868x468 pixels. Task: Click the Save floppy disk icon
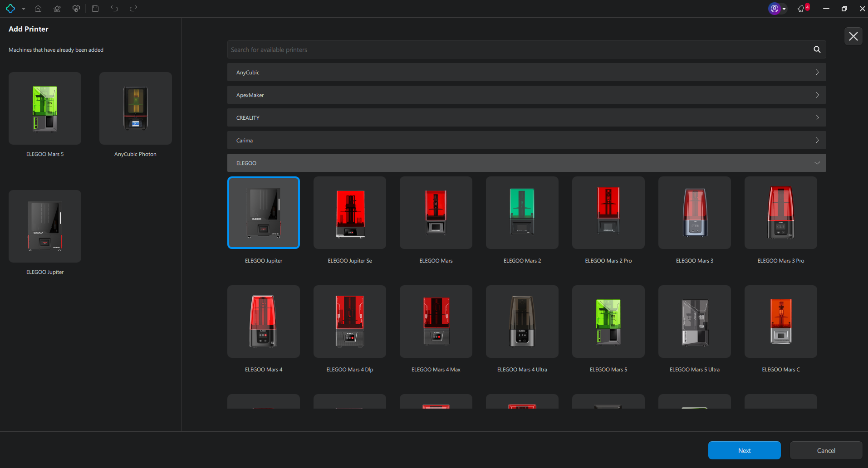tap(95, 9)
